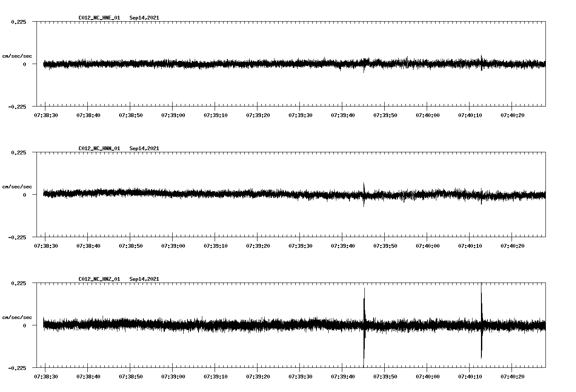Screen dimensions: 576x392
Task: Click the 0.225 axis maximum on HNZ plot
Action: [18, 283]
